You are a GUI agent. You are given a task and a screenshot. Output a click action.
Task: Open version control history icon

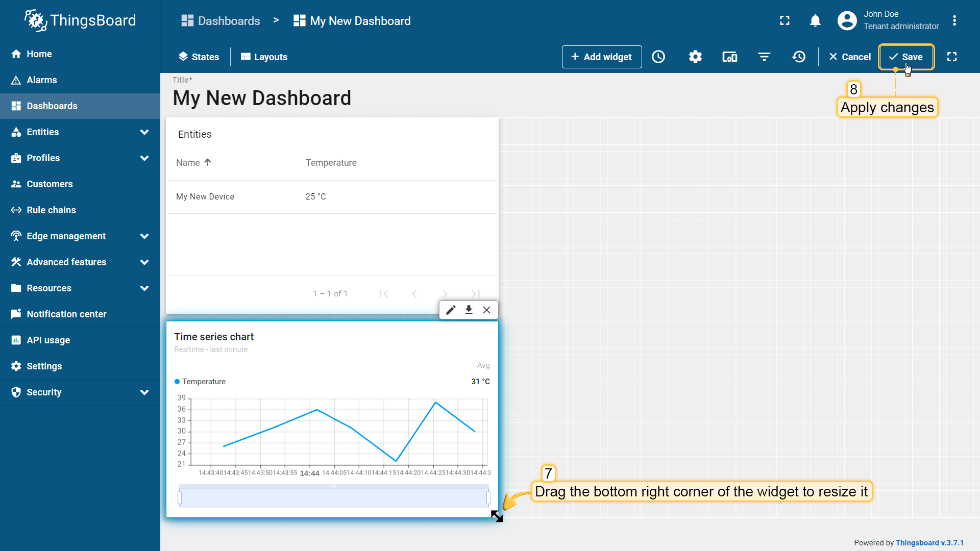(799, 57)
